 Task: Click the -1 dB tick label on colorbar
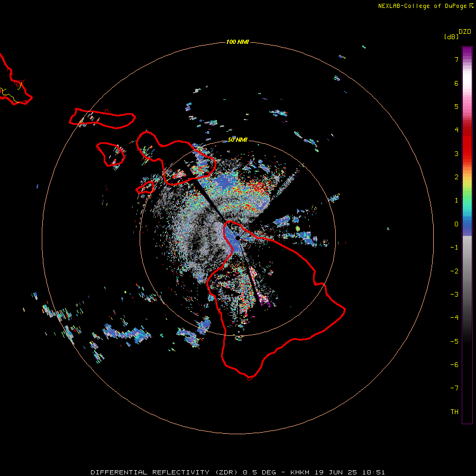454,248
